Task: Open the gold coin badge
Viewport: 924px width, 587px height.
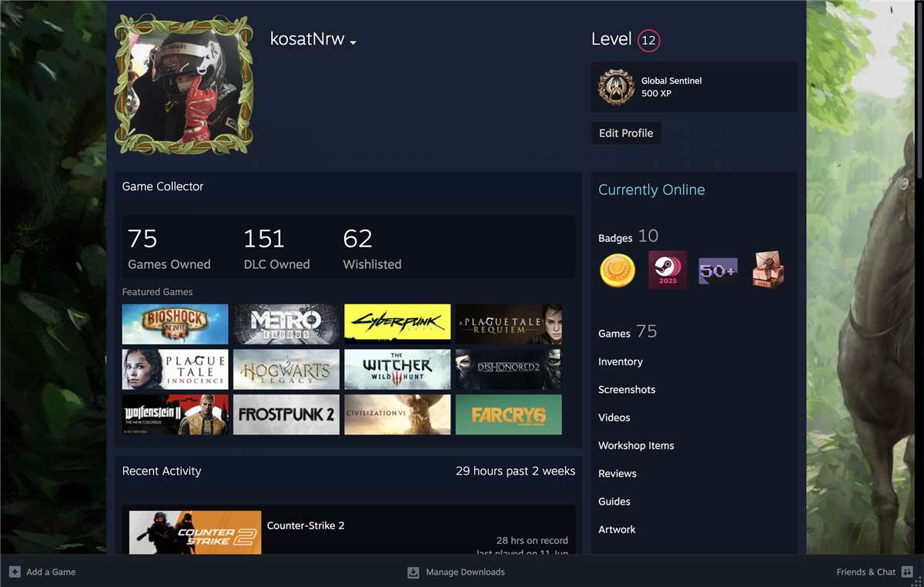Action: 618,270
